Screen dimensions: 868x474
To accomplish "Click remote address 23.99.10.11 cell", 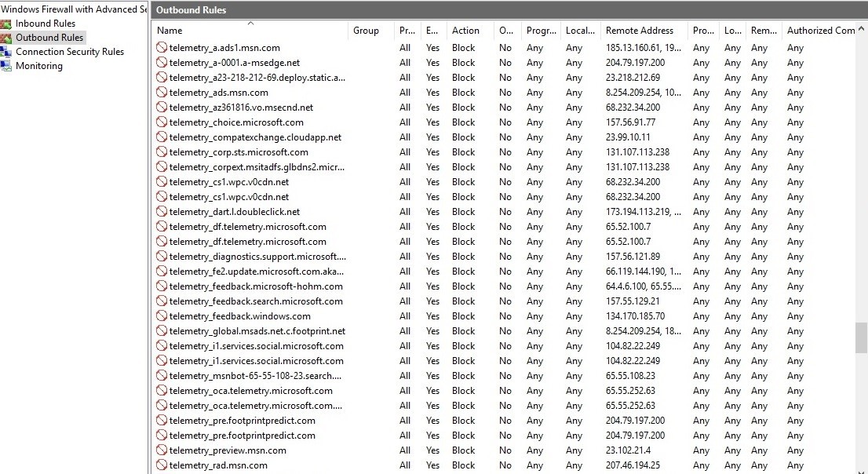I will [628, 137].
